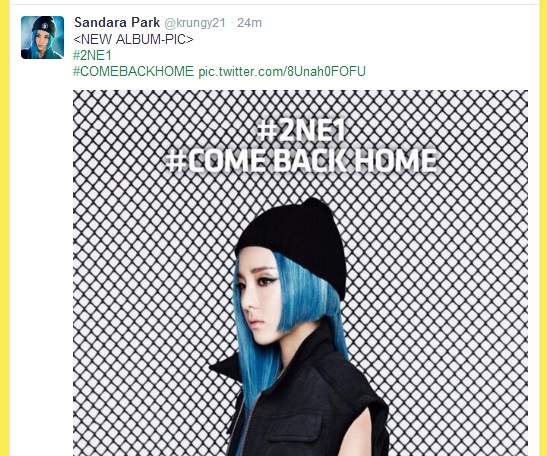Click empty white area below avatar
Screen dimensions: 547x456
coord(41,244)
